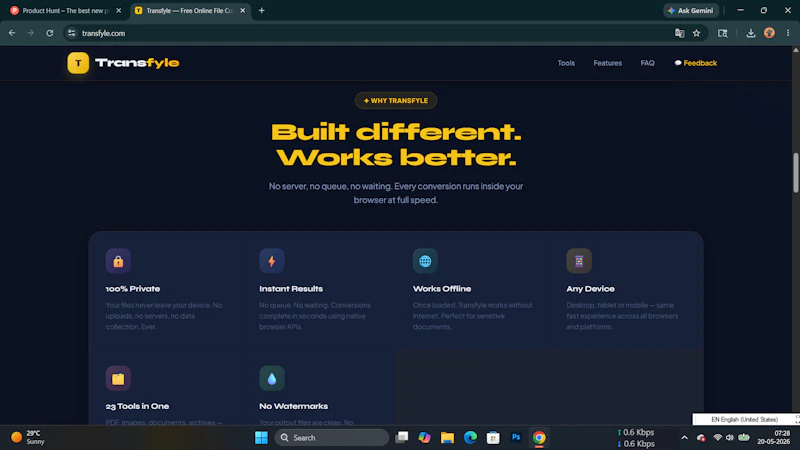The width and height of the screenshot is (800, 450).
Task: Open the Google Lens search icon
Action: coord(722,33)
